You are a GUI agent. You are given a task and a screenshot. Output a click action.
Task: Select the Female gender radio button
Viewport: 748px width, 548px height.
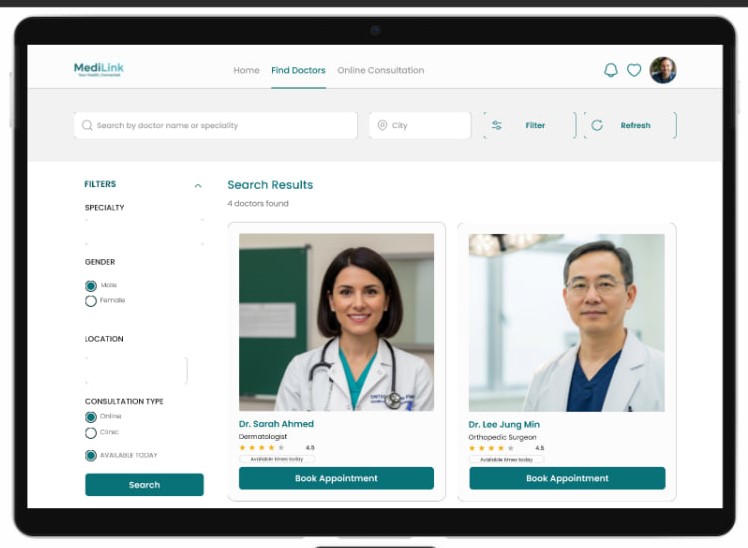[91, 301]
